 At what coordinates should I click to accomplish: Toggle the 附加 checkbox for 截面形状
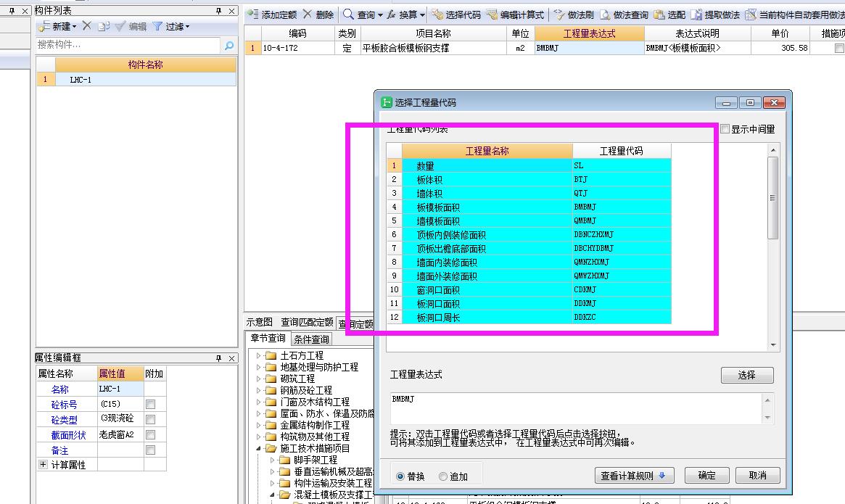(150, 434)
